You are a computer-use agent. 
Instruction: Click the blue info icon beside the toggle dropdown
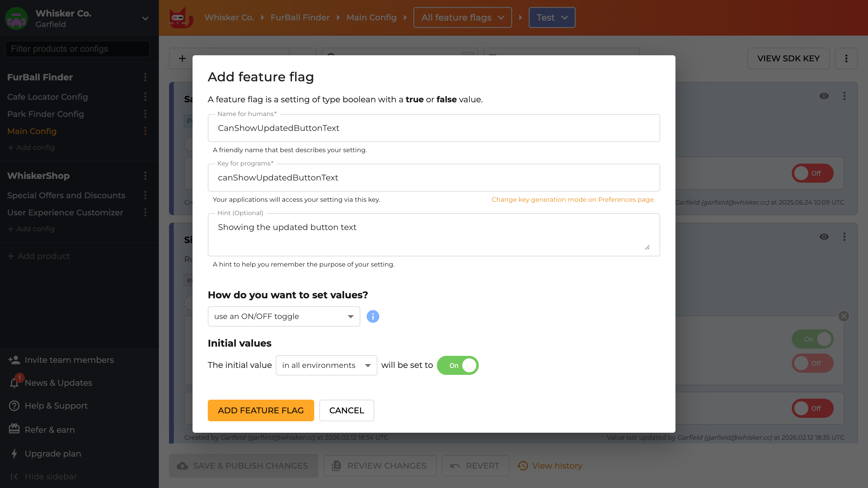(373, 316)
